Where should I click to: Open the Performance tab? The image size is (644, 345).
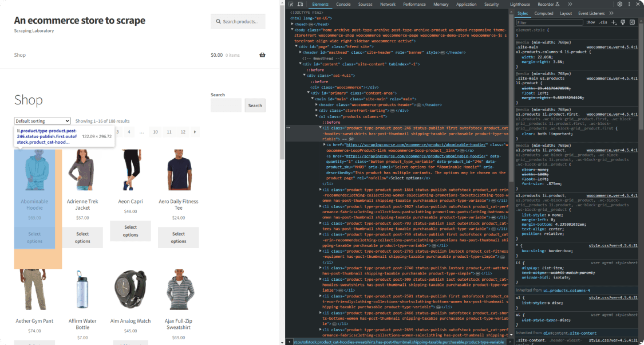tap(414, 4)
